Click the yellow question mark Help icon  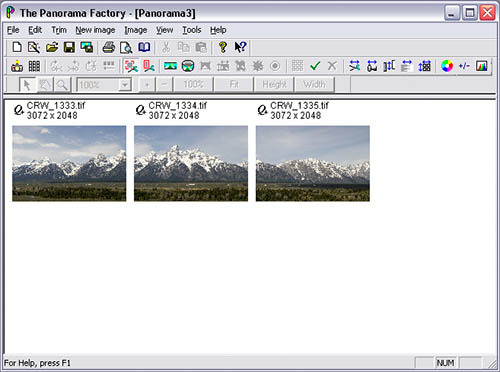click(x=223, y=47)
